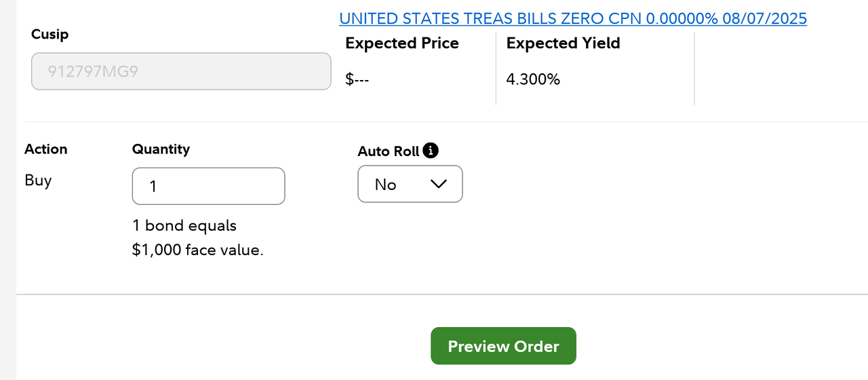
Task: Click the Buy action text
Action: click(x=38, y=180)
